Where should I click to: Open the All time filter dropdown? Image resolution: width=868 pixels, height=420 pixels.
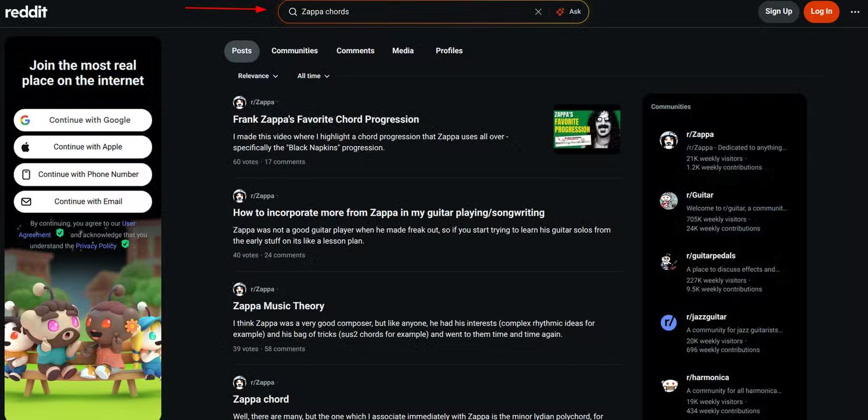313,76
